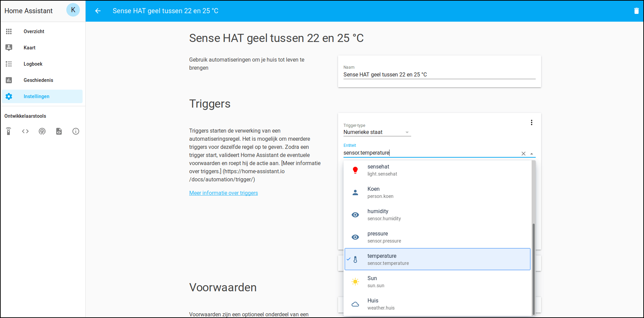Open the Services developer tool remote icon

click(8, 131)
